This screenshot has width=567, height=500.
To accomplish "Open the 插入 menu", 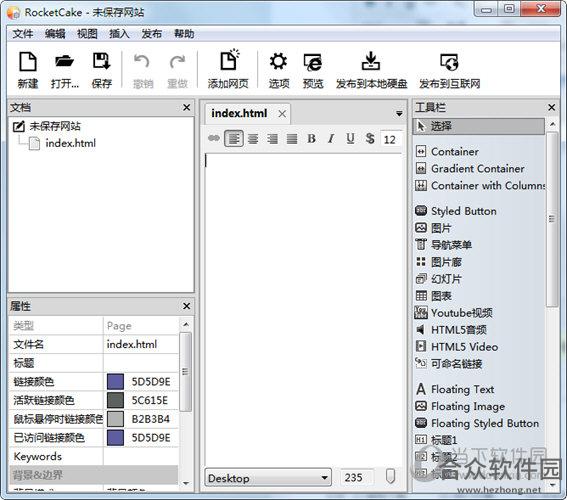I will point(119,34).
